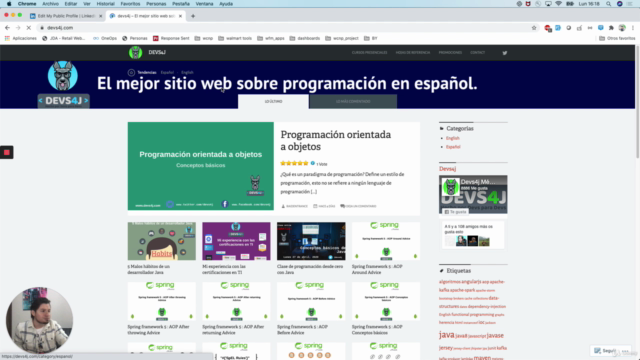Bookmark this page with the star icon
640x360 pixels.
[x=534, y=28]
